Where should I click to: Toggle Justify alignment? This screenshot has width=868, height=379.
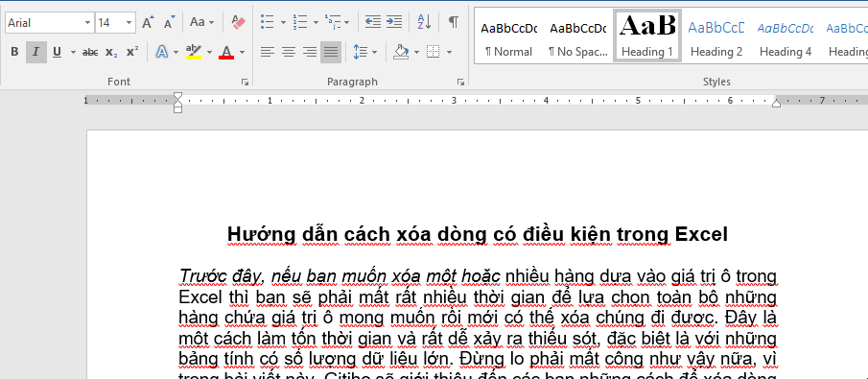tap(331, 52)
